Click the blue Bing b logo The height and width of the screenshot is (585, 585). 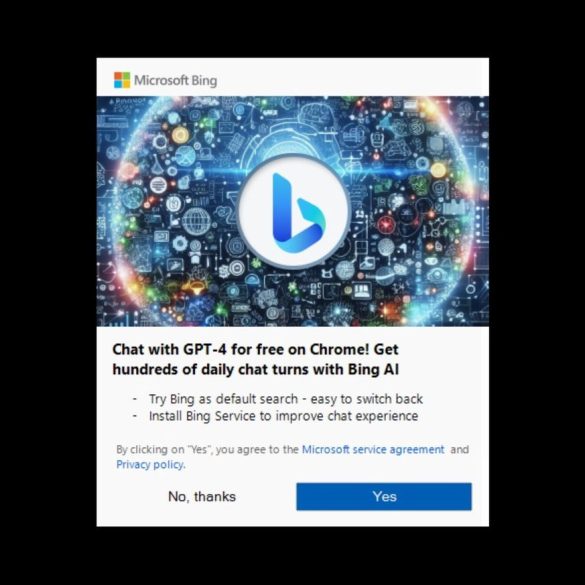298,213
